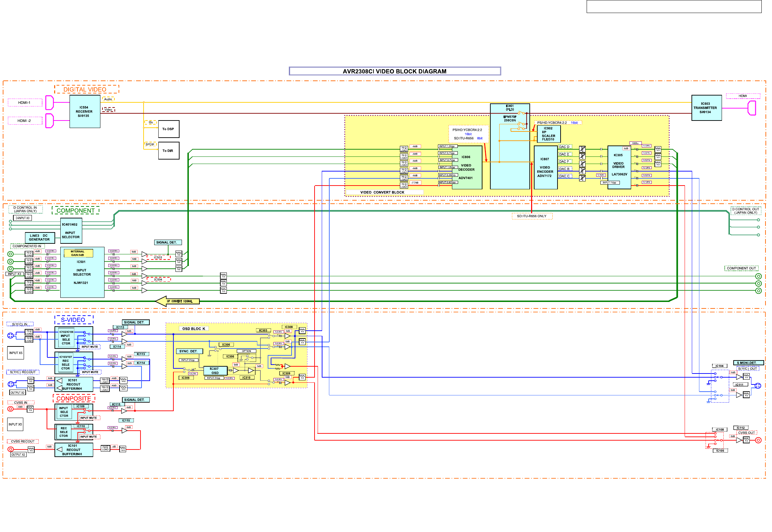Click the IC303 label in OSD block
This screenshot has width=772, height=532.
pyautogui.click(x=263, y=330)
